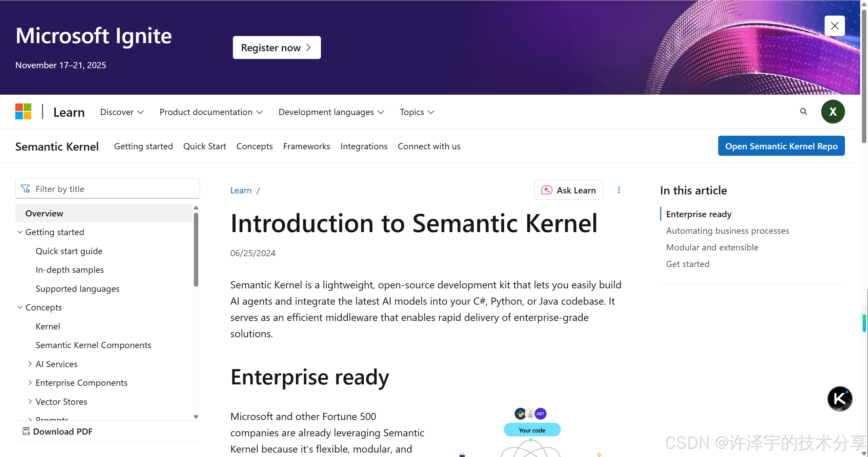Open the Ask Learn assistant
The width and height of the screenshot is (868, 457).
(x=568, y=190)
